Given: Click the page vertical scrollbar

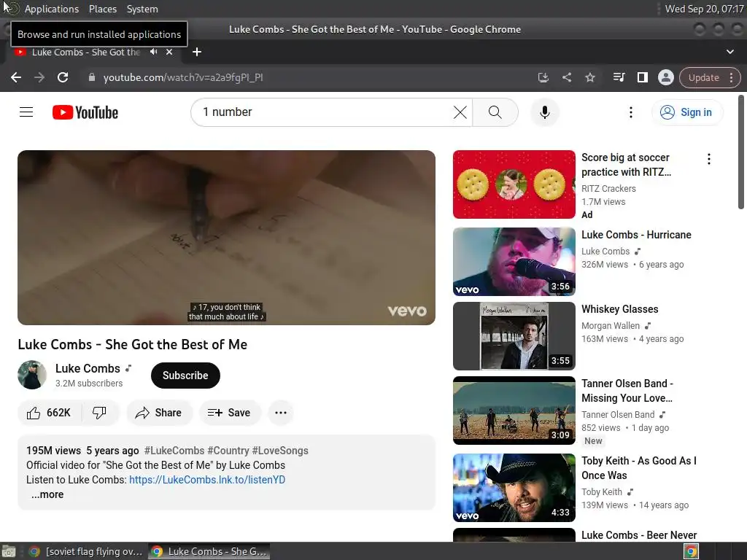Looking at the screenshot, I should point(741,152).
